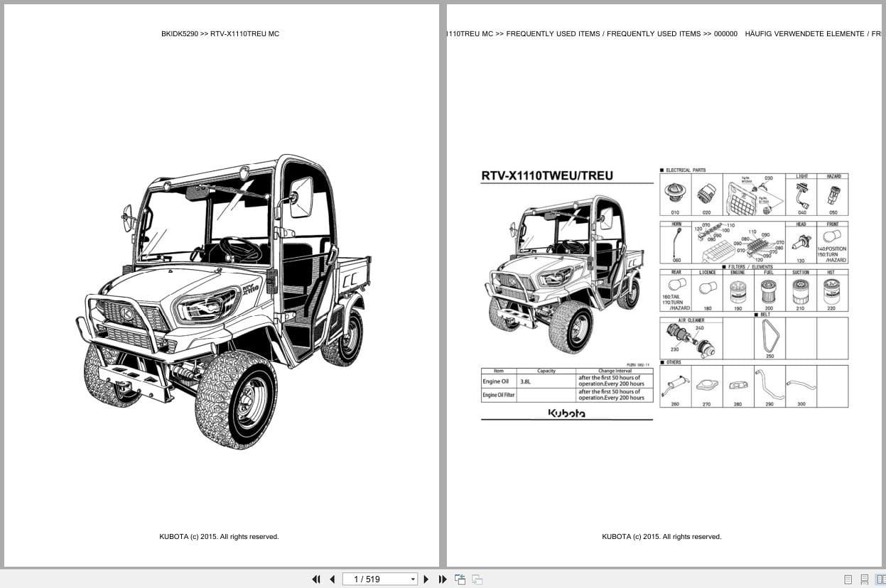The image size is (886, 588).
Task: Click part 260 in OTHERS section
Action: click(x=674, y=387)
